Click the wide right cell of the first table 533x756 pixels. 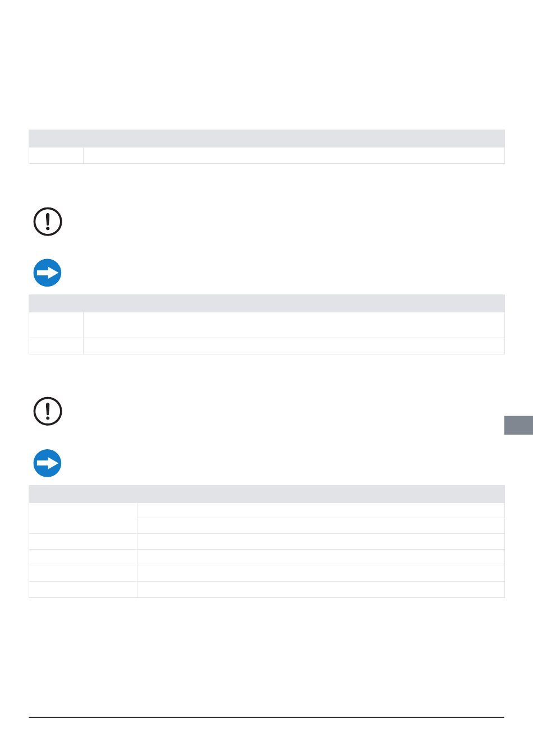coord(294,155)
